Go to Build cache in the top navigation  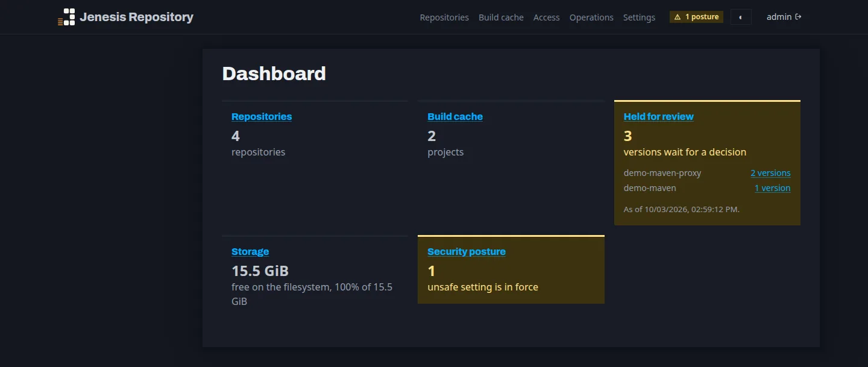pyautogui.click(x=501, y=17)
